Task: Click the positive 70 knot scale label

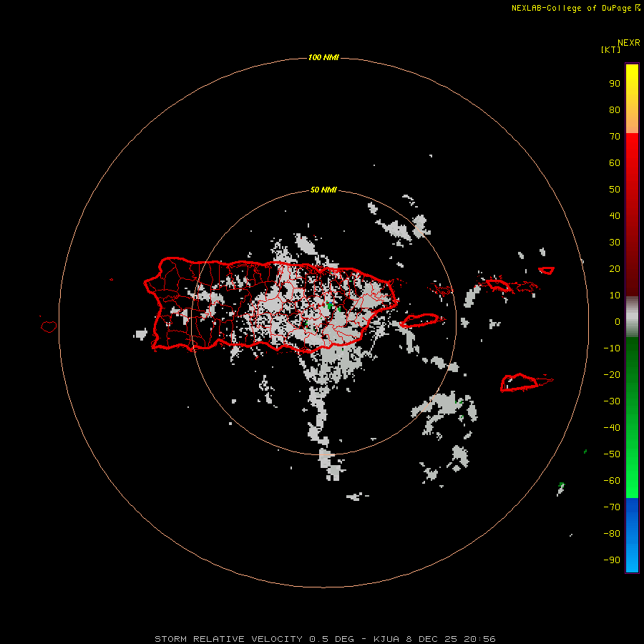Action: pos(615,137)
